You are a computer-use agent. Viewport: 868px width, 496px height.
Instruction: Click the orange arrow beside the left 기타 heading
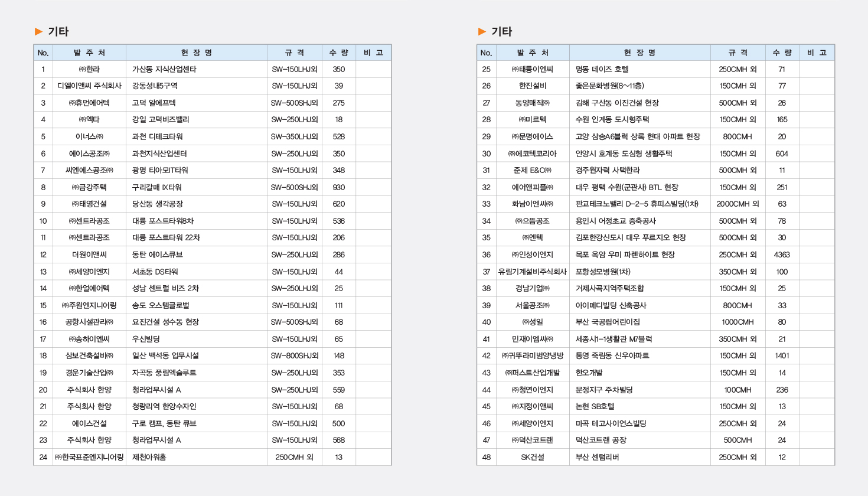click(x=39, y=31)
